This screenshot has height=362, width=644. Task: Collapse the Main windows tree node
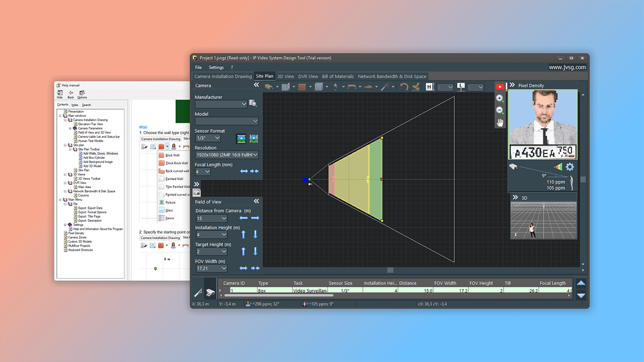[60, 116]
